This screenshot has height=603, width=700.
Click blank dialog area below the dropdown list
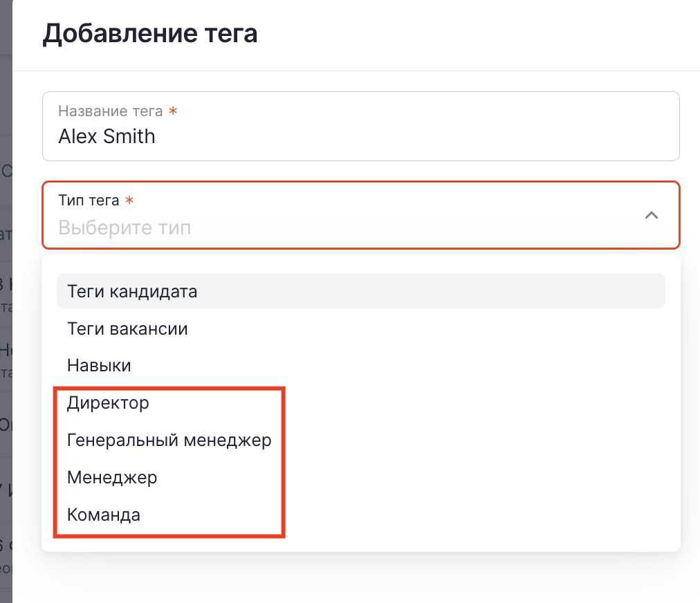pyautogui.click(x=360, y=577)
